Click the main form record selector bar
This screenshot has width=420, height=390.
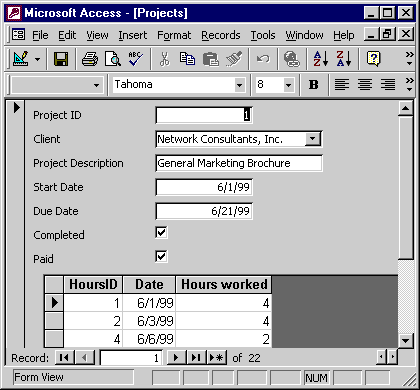(16, 223)
